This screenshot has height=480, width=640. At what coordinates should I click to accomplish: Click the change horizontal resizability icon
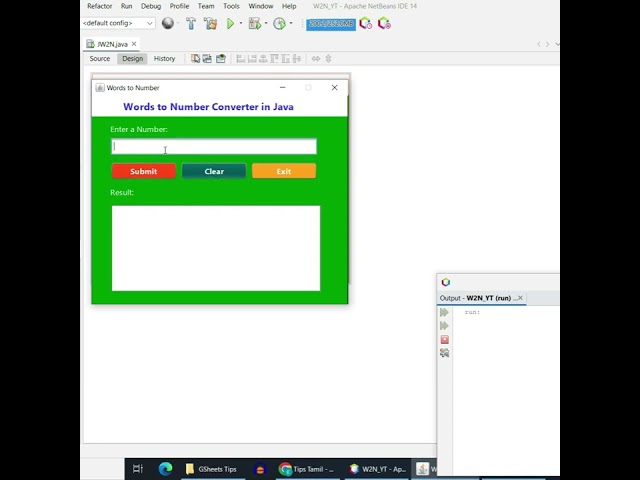(x=316, y=58)
